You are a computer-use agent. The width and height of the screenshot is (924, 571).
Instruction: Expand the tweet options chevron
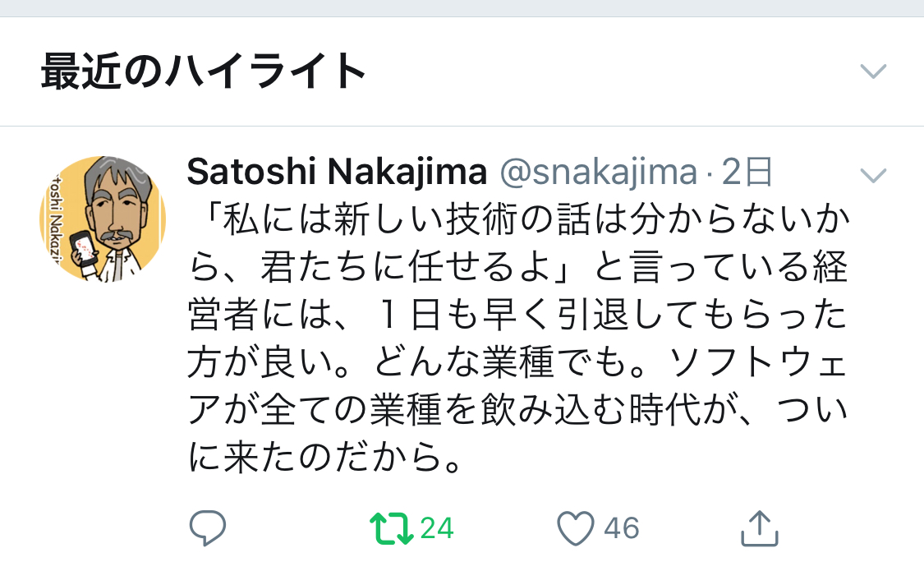872,174
